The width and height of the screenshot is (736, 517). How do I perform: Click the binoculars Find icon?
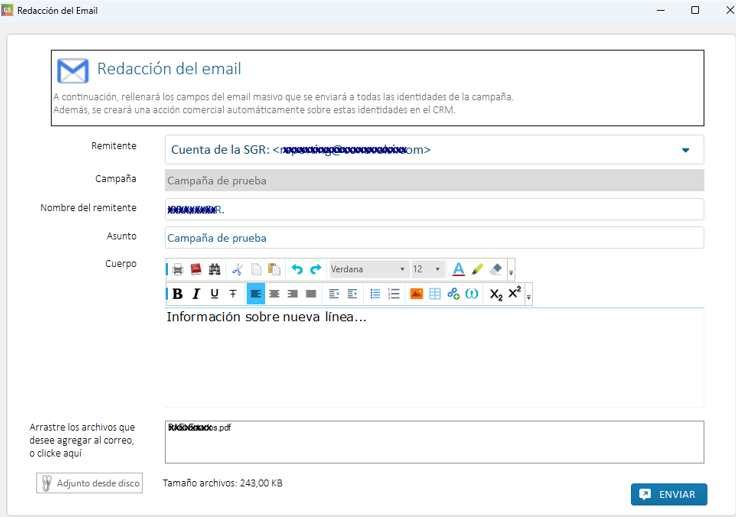pos(214,269)
